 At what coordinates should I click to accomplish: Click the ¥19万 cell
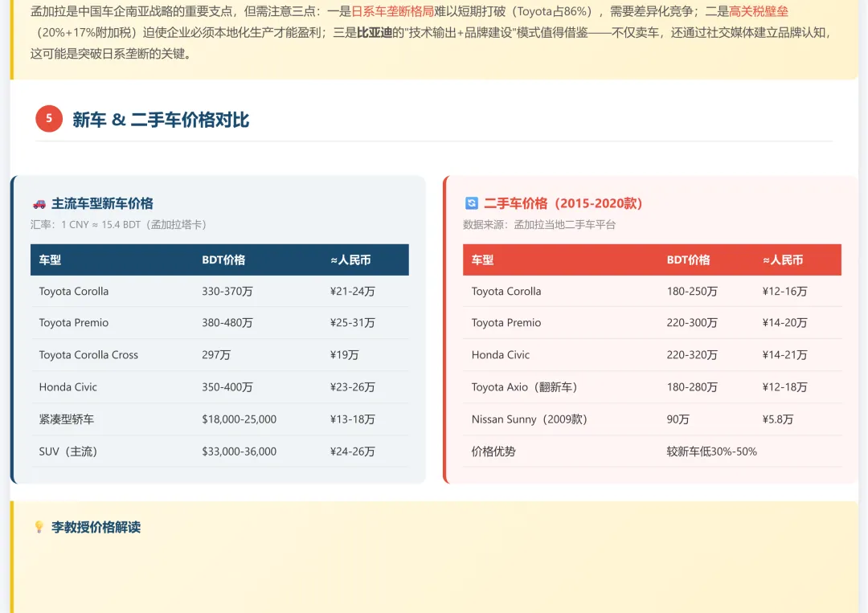344,355
